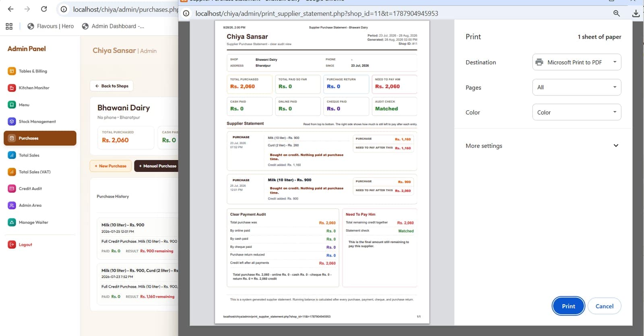Click the Manual Purchase button

pyautogui.click(x=157, y=166)
